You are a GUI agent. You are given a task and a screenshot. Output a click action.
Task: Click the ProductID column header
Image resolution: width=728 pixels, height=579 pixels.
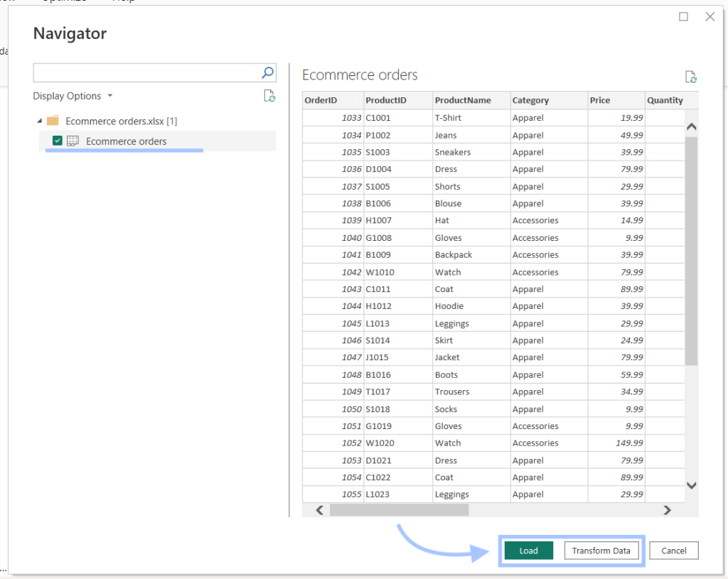tap(398, 100)
